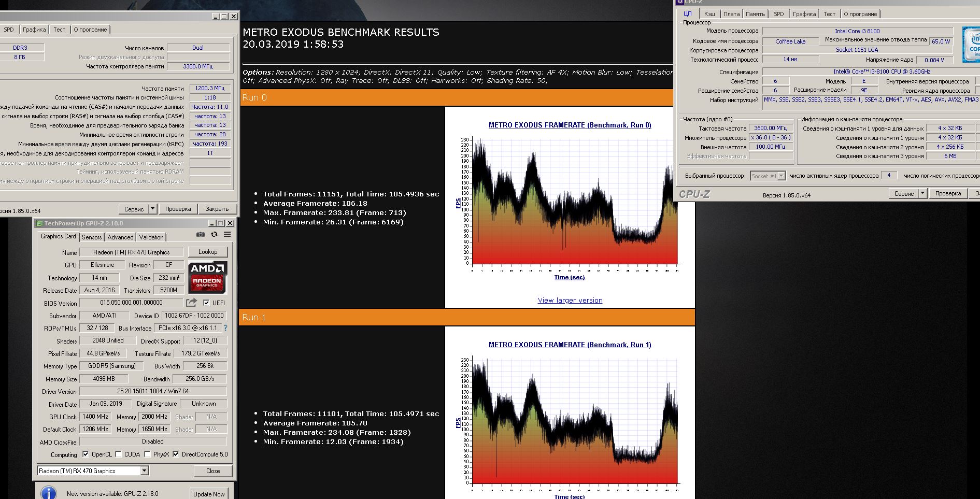
Task: Enable the CUDA checkbox
Action: 118,454
